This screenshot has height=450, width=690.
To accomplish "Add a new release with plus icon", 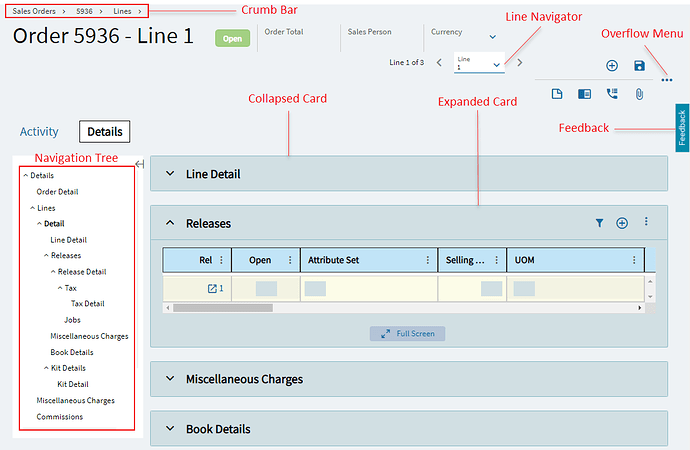I will 622,223.
